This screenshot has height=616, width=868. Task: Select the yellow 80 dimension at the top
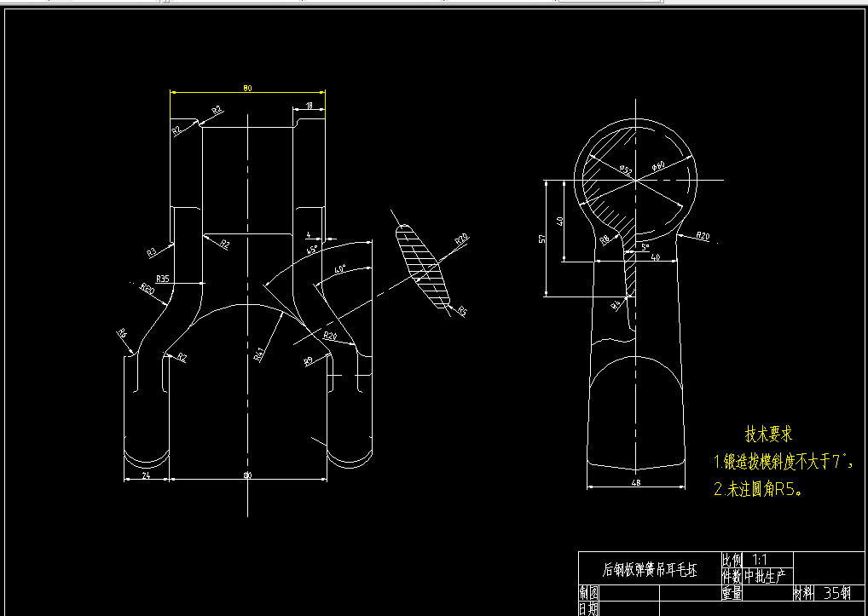pos(247,88)
